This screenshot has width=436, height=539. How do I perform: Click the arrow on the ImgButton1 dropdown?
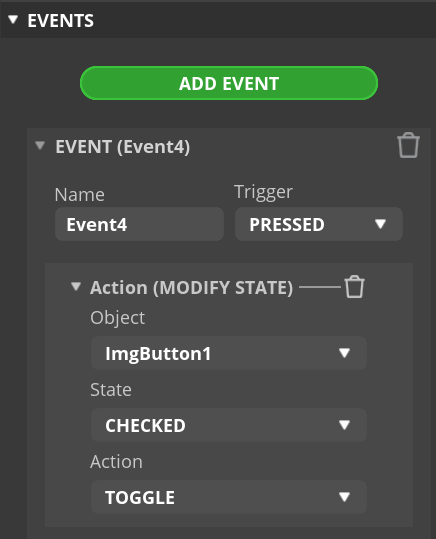click(344, 353)
